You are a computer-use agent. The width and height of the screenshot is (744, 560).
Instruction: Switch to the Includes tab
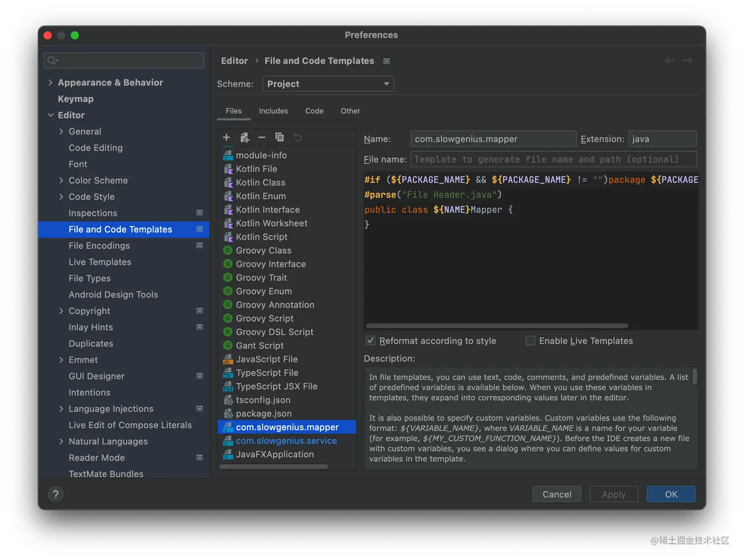point(273,111)
